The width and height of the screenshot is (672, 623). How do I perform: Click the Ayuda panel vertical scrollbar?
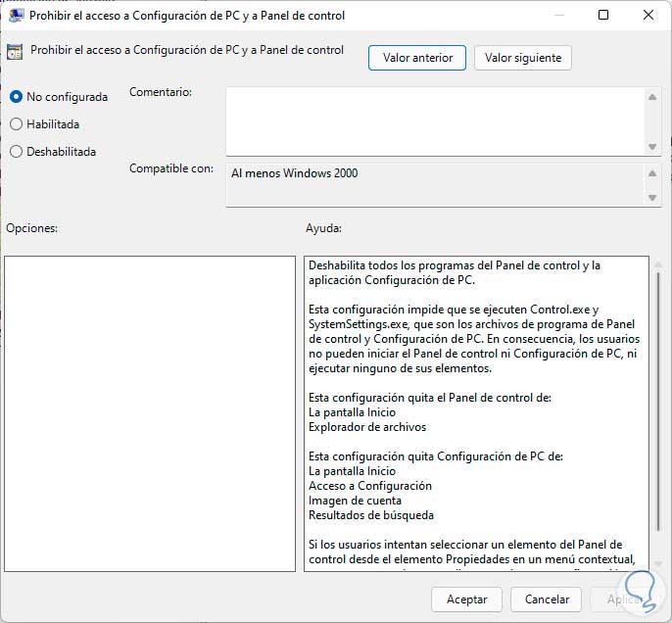656,392
